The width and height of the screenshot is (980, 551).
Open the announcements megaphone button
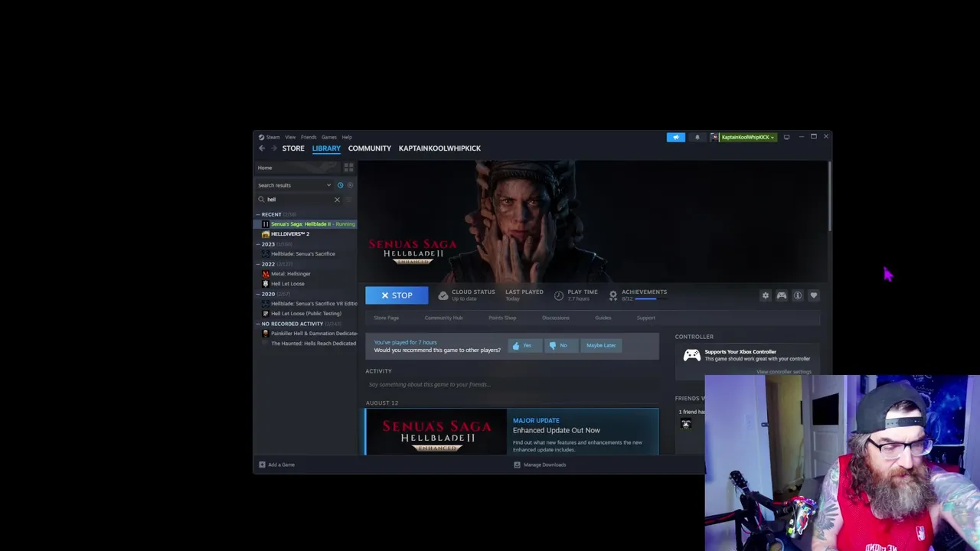coord(675,137)
